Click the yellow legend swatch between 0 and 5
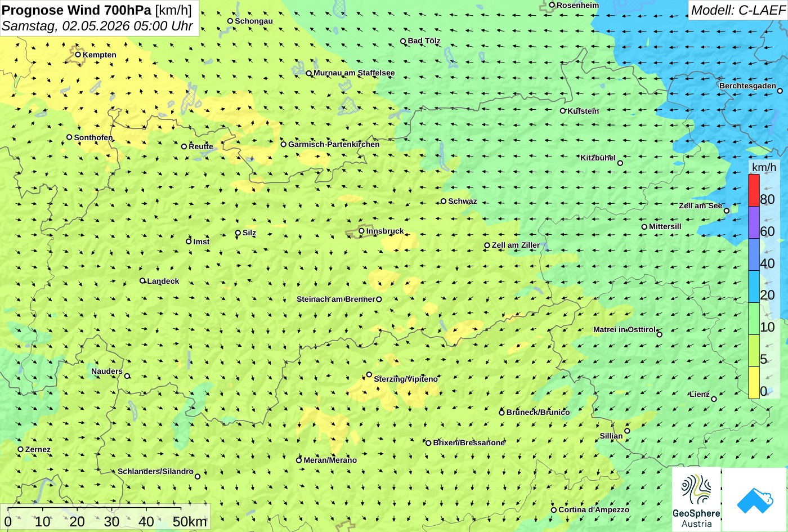Screen dimensions: 788x532 [x=754, y=383]
